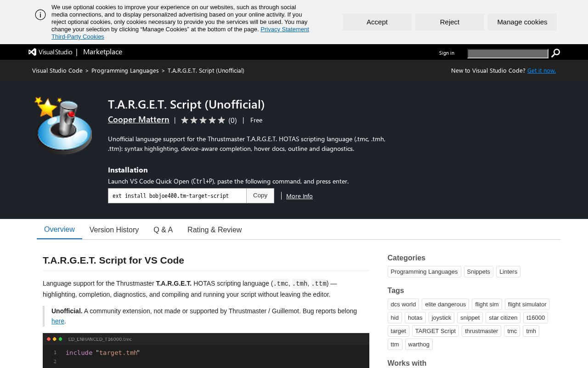
Task: Click the Visual Studio logo icon
Action: tap(32, 52)
